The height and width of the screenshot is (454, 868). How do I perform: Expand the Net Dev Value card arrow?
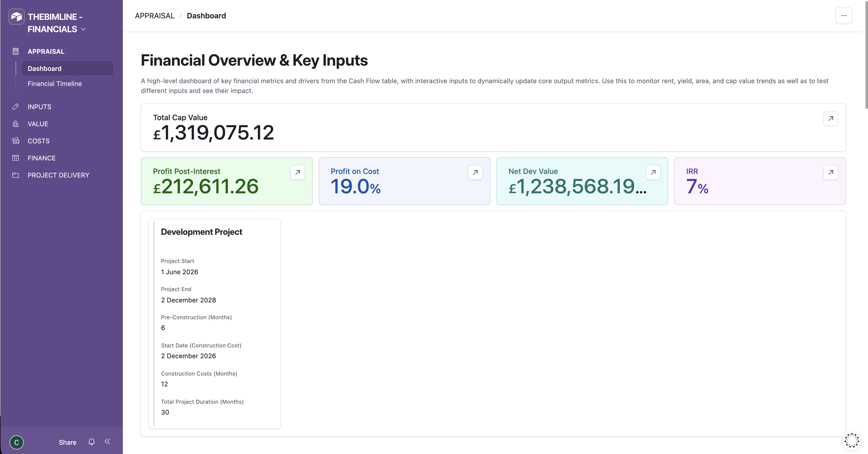point(653,172)
